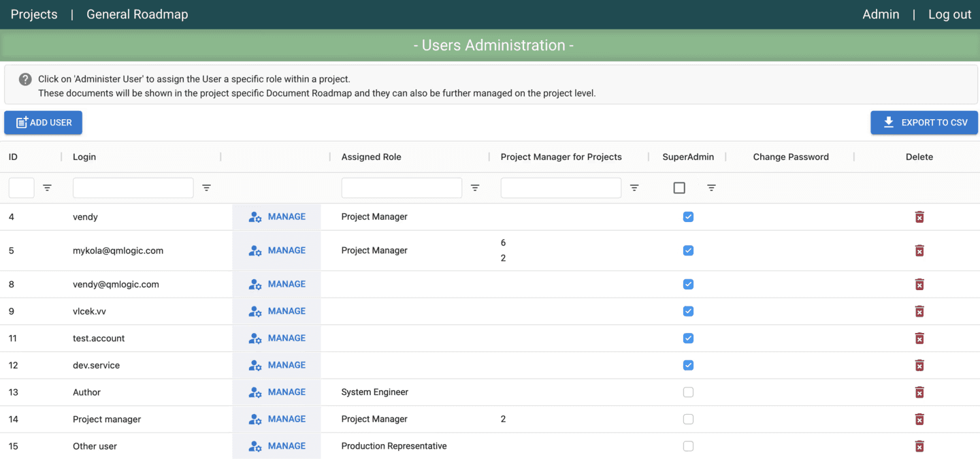The height and width of the screenshot is (459, 980).
Task: Sort by Project Manager for Projects header
Action: (x=561, y=157)
